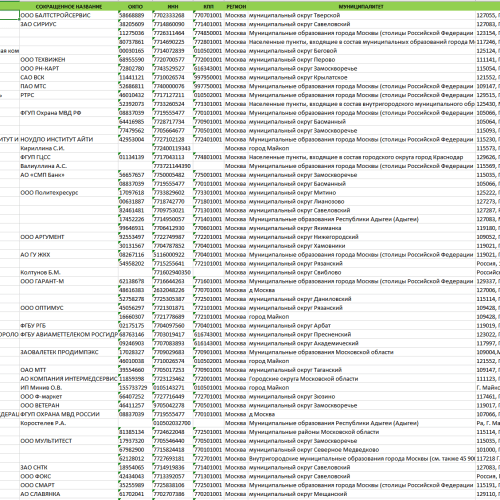Click cell муниципальный округ Крылатское
The height and width of the screenshot is (500, 500).
coord(362,77)
